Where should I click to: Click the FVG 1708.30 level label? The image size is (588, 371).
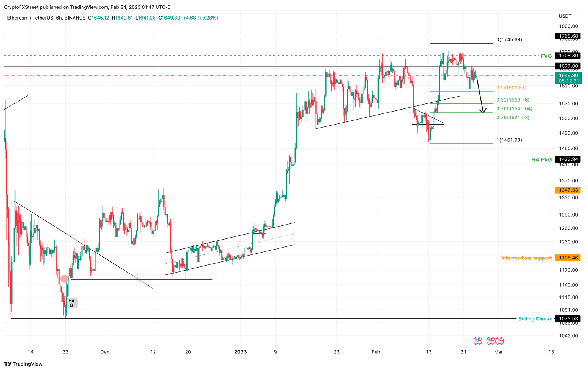tap(568, 56)
